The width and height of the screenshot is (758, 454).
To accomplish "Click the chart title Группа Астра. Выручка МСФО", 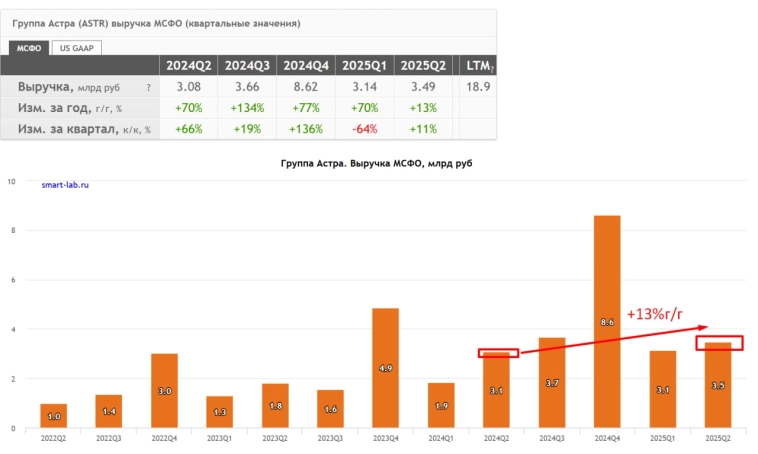I will (x=376, y=163).
